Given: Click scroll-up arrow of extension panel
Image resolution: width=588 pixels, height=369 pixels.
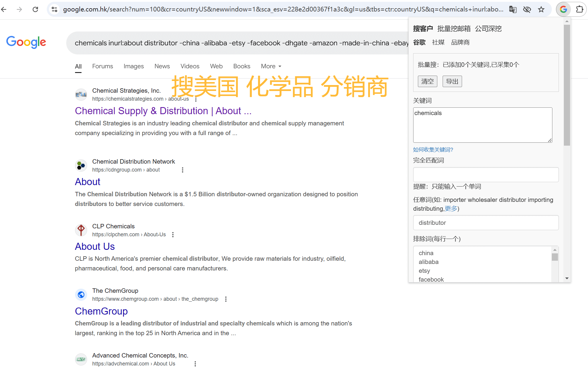Looking at the screenshot, I should coord(567,21).
